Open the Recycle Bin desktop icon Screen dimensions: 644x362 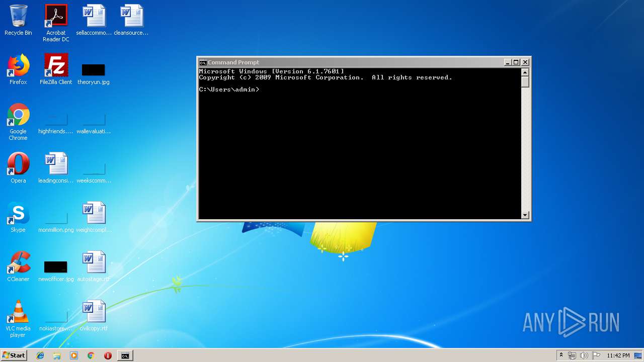point(18,20)
